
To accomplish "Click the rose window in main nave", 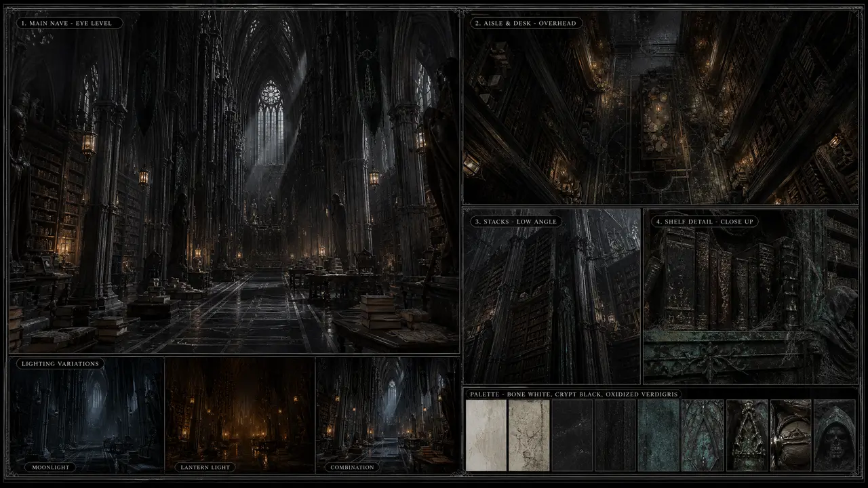I will point(271,94).
